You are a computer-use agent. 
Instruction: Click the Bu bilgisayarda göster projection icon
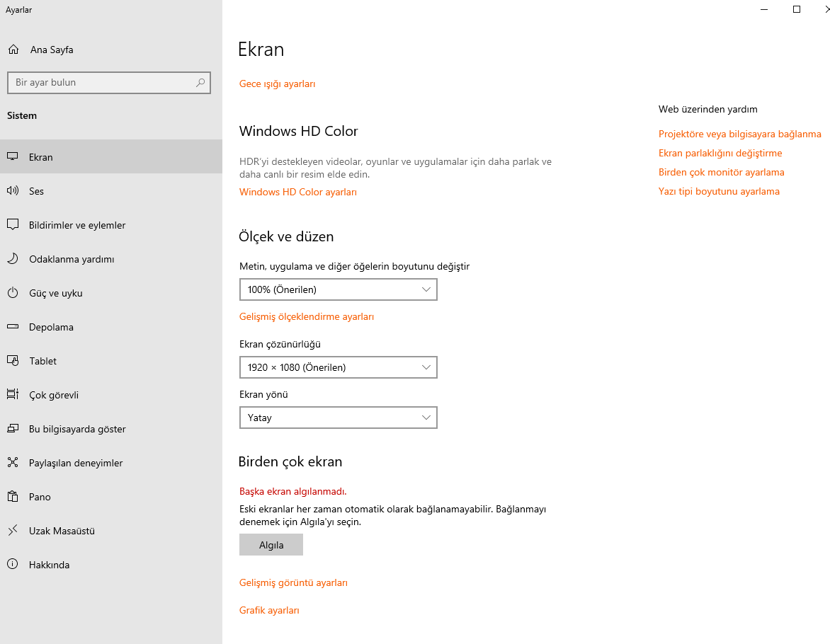point(13,429)
